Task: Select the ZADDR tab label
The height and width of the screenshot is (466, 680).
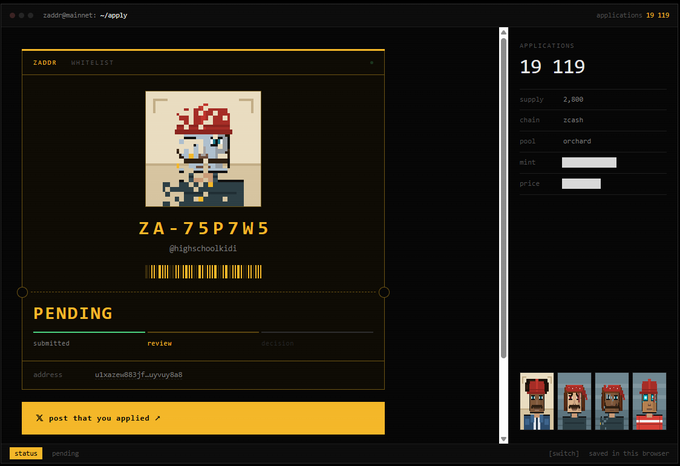Action: (x=45, y=62)
